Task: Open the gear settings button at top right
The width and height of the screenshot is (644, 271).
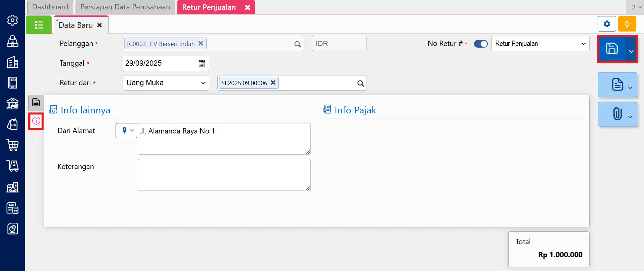Action: (x=606, y=24)
